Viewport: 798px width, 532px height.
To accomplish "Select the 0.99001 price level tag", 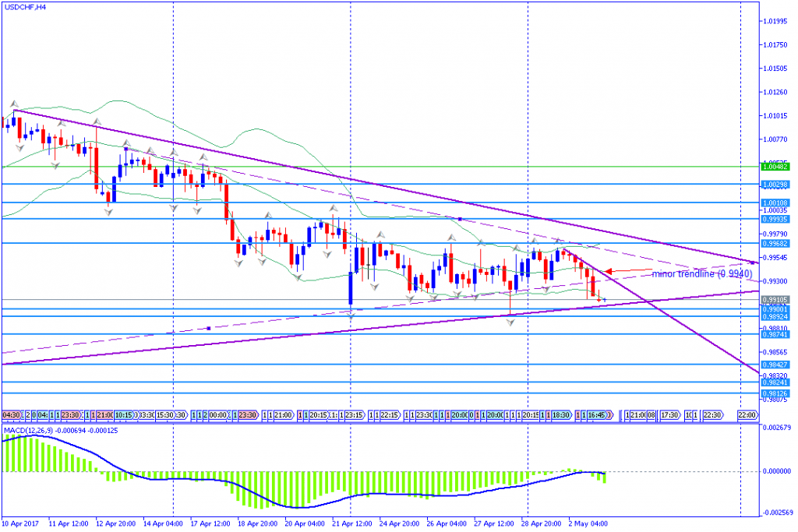I will pyautogui.click(x=775, y=309).
